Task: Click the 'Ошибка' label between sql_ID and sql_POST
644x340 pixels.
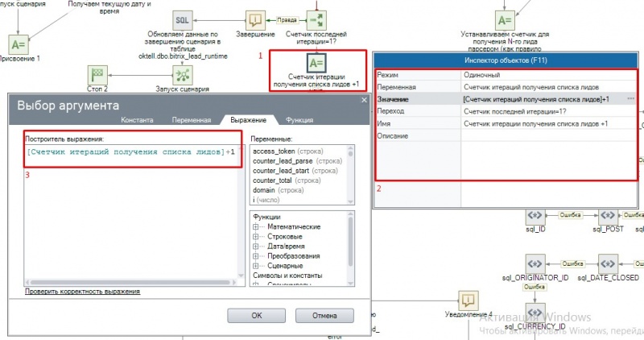Action: (570, 215)
